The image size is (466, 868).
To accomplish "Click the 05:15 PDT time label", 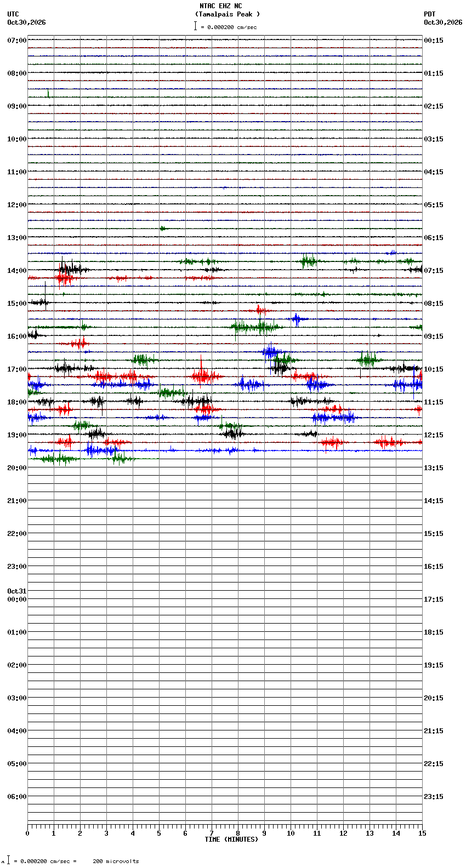I will coord(434,205).
